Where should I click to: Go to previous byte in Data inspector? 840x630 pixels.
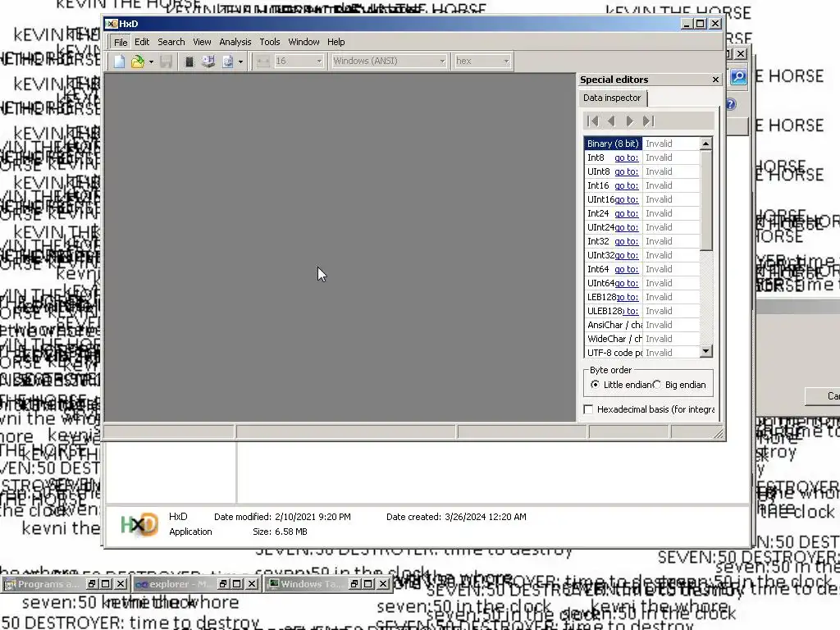[611, 121]
